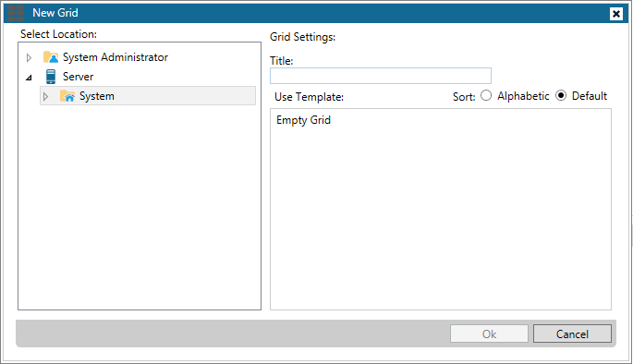
Task: Click the Cancel button
Action: [x=572, y=334]
